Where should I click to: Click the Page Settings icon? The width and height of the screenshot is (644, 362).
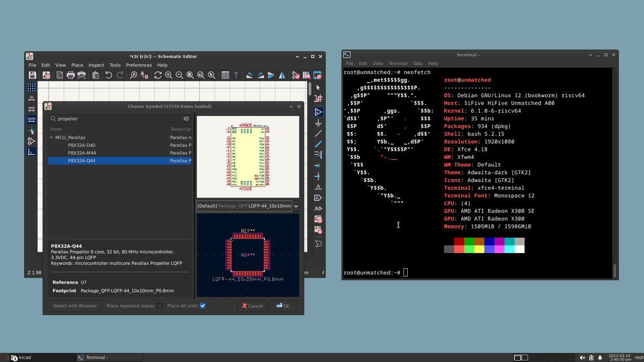click(x=60, y=76)
